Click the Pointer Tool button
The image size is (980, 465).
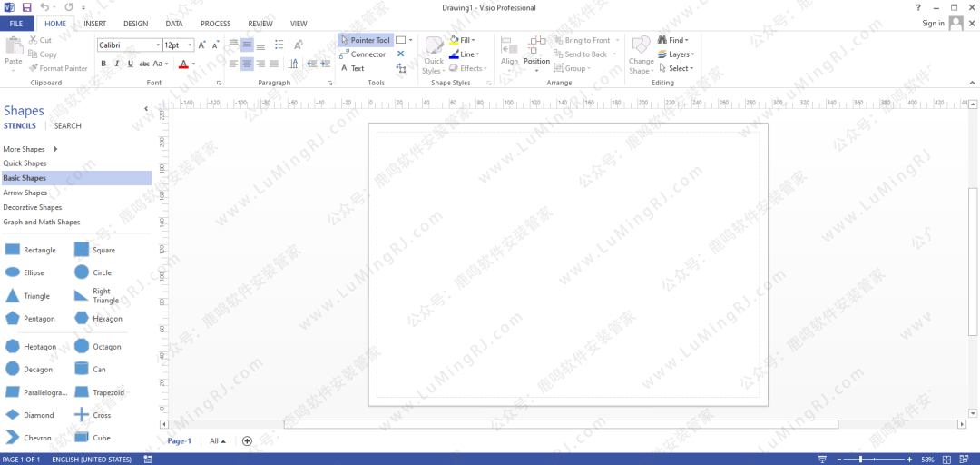click(365, 40)
